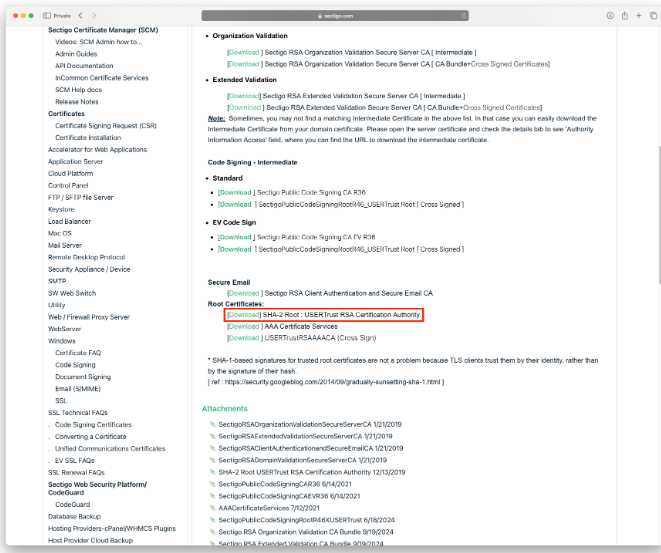
Task: Download AAA Certificate Services root
Action: [x=243, y=327]
